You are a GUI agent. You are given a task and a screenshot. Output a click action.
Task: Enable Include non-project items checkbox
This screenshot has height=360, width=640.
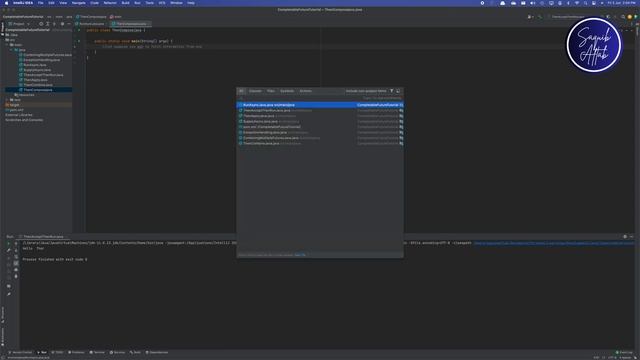366,91
